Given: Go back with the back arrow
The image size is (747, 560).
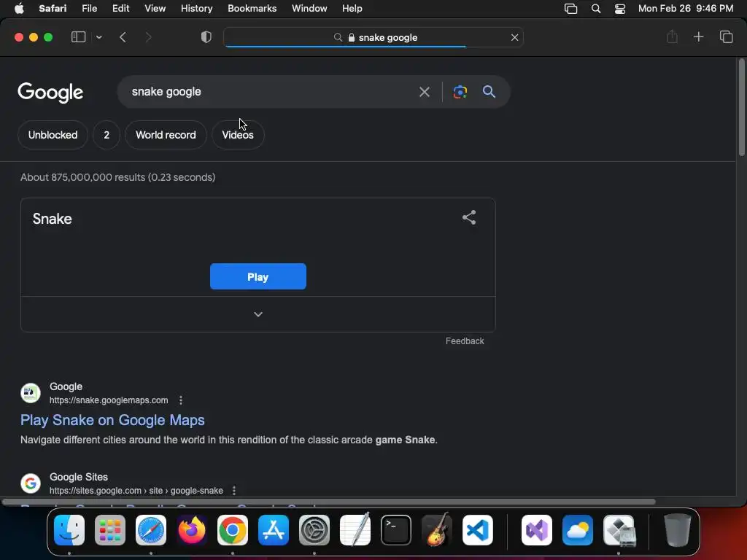Looking at the screenshot, I should [x=123, y=37].
